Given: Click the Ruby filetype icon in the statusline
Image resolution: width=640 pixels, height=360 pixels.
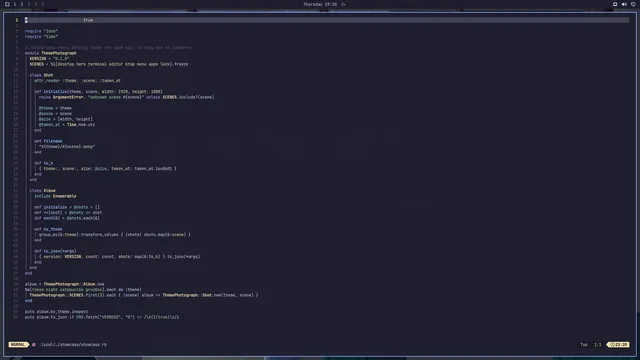Looking at the screenshot, I should [x=34, y=344].
